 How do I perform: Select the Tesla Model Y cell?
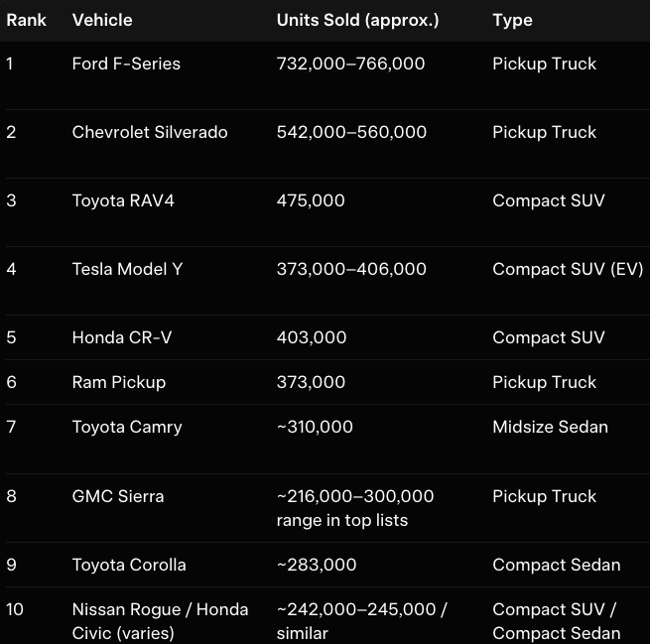tap(127, 269)
